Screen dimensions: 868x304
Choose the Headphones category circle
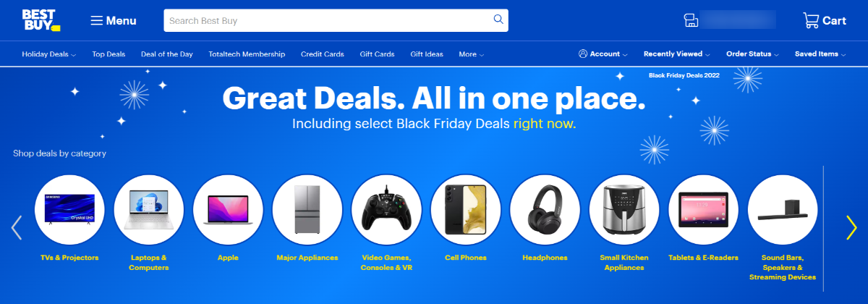545,210
